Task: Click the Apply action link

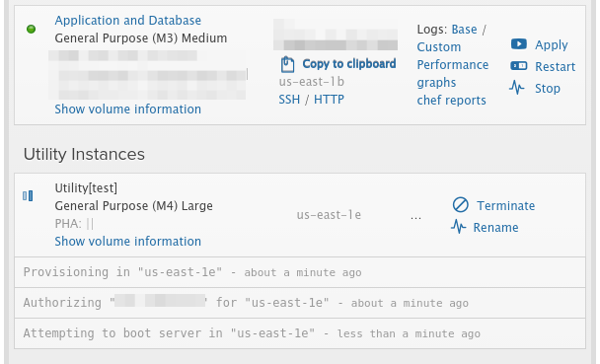Action: pyautogui.click(x=552, y=44)
